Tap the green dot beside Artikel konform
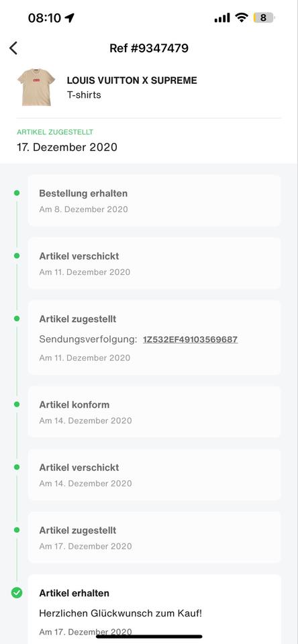The height and width of the screenshot is (644, 298). (x=17, y=404)
